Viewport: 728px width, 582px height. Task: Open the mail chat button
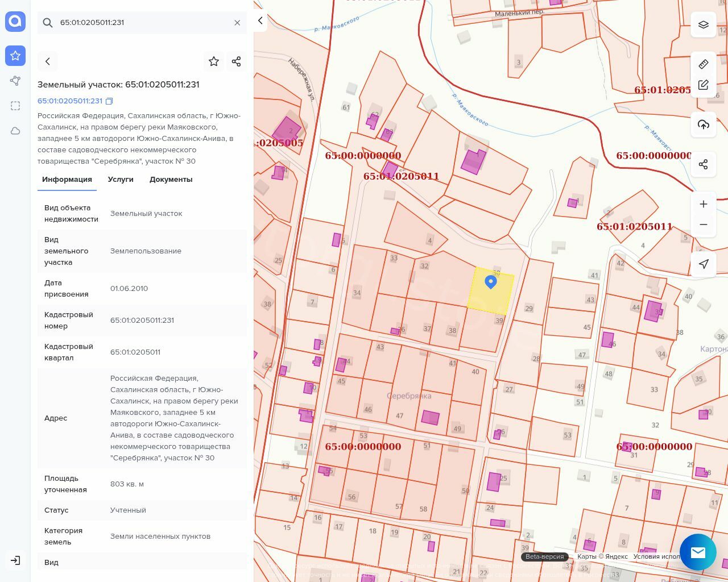[x=698, y=552]
